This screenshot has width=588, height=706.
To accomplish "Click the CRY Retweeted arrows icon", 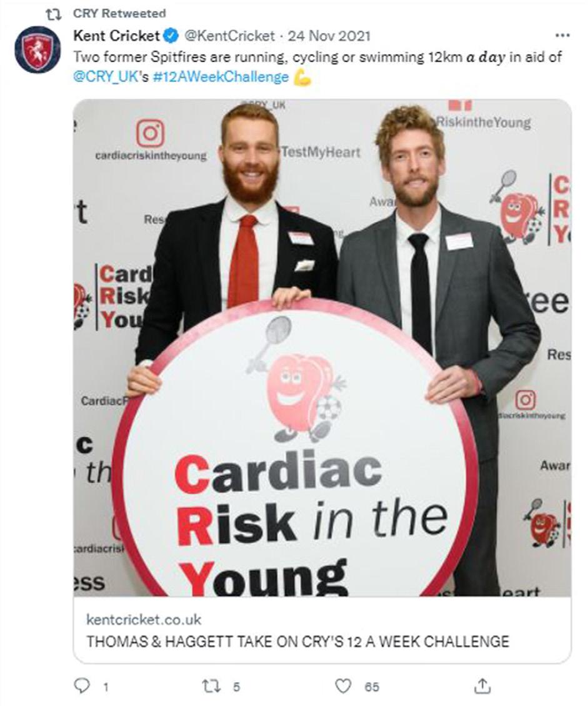I will [54, 14].
